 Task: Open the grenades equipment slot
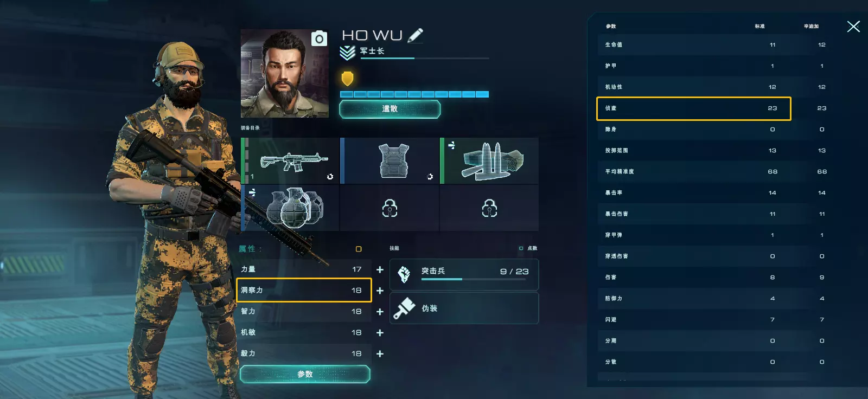(290, 208)
